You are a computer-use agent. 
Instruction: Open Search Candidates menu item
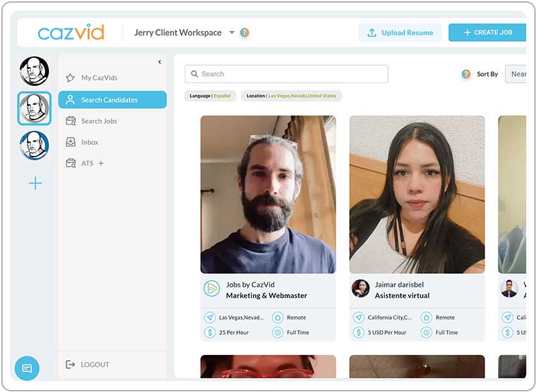coord(112,99)
